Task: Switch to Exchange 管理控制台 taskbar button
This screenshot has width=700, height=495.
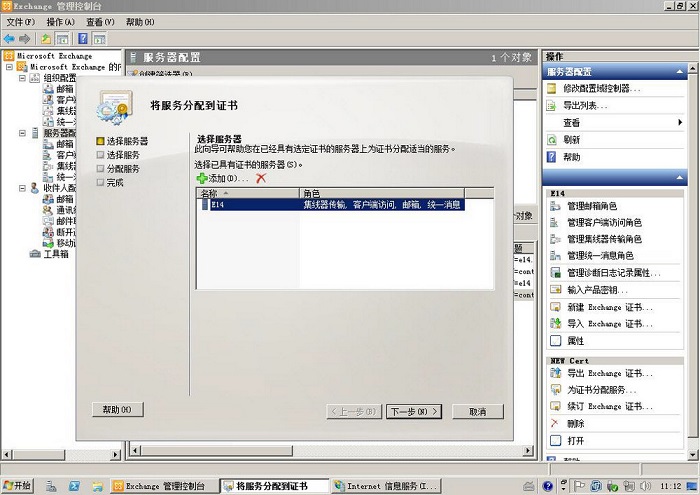Action: click(x=164, y=486)
